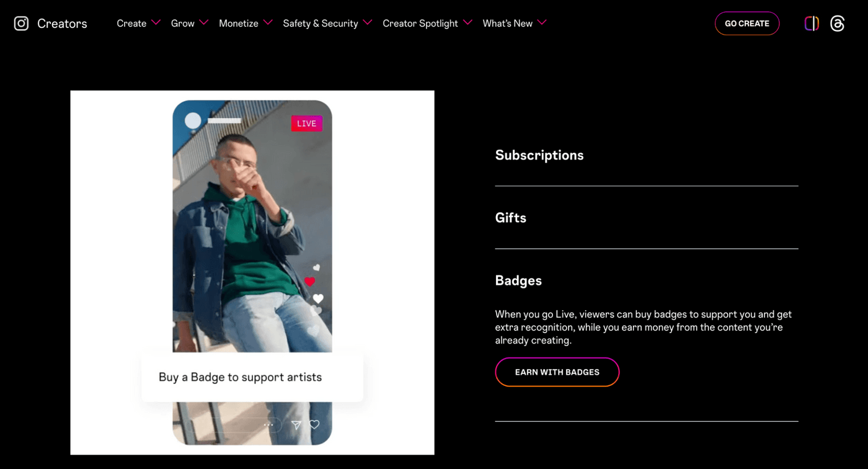
Task: Click the three dots in comment field
Action: (x=268, y=425)
